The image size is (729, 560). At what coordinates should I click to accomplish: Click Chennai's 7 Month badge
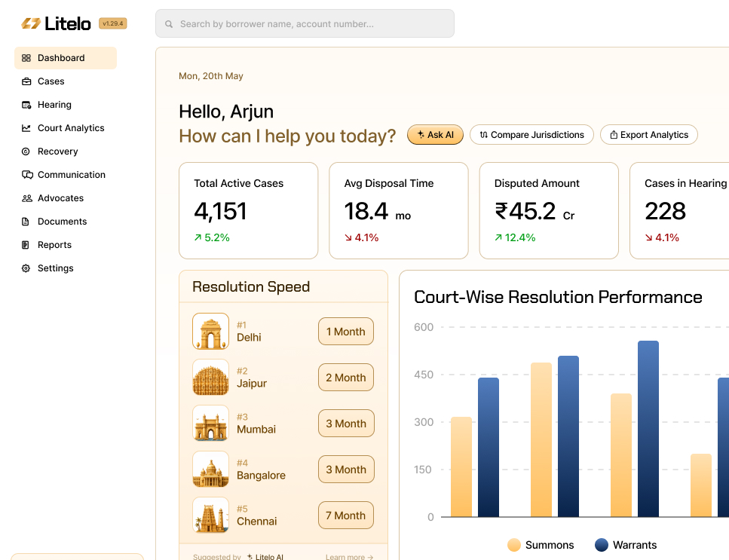tap(346, 516)
